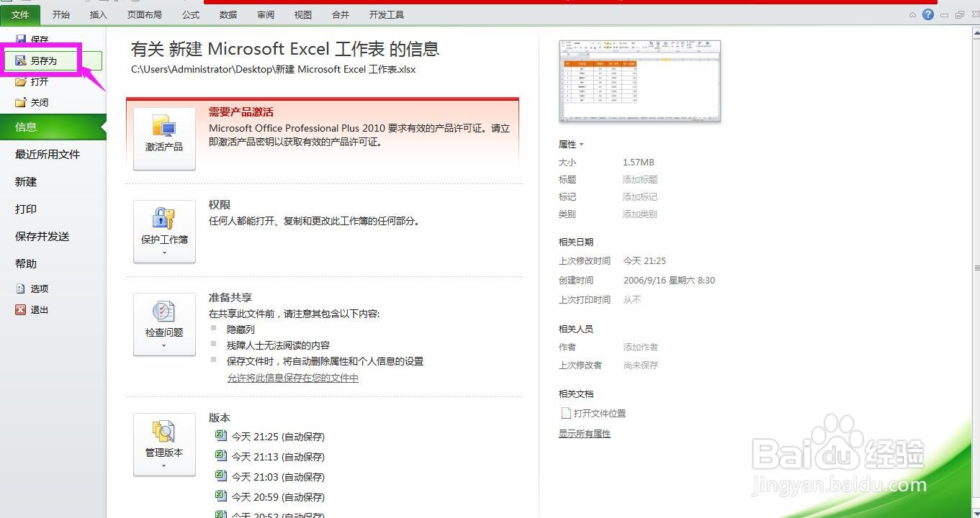Click the Close (关闭) file icon

point(21,103)
